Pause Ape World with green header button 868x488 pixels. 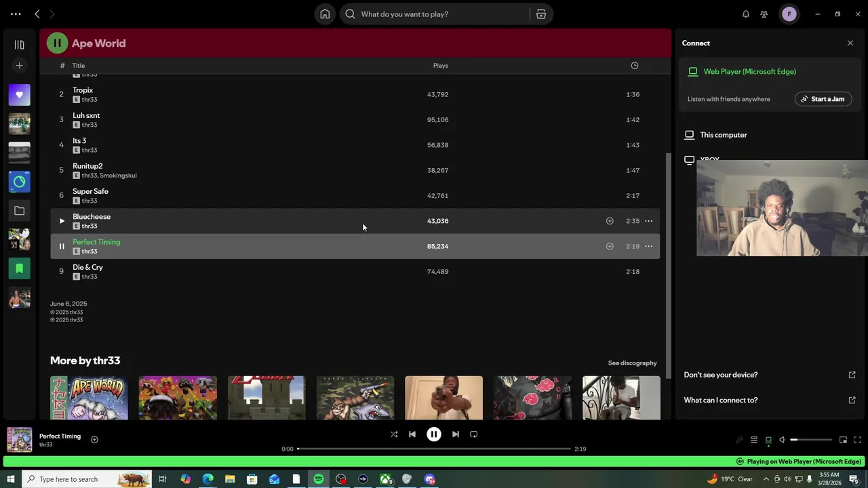tap(57, 43)
